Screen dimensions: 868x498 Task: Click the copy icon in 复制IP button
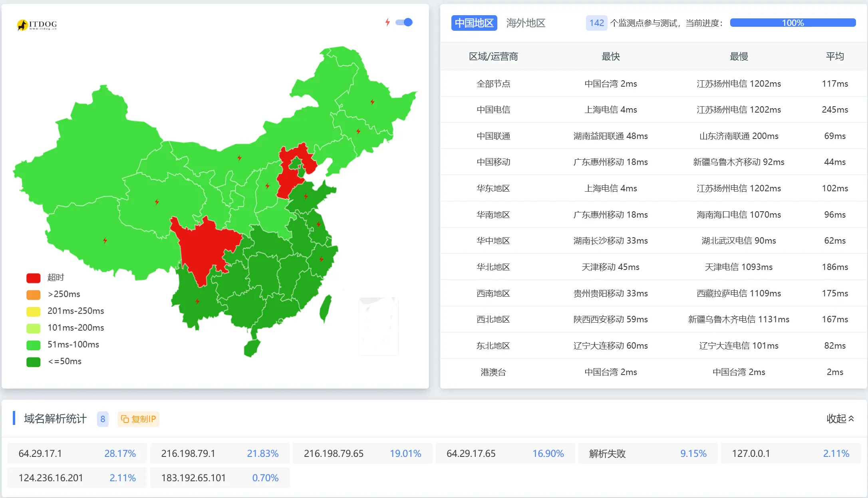point(125,419)
